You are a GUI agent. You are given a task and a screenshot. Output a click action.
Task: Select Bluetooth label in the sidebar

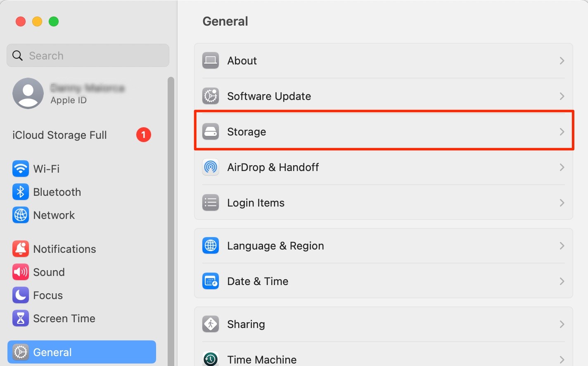57,192
